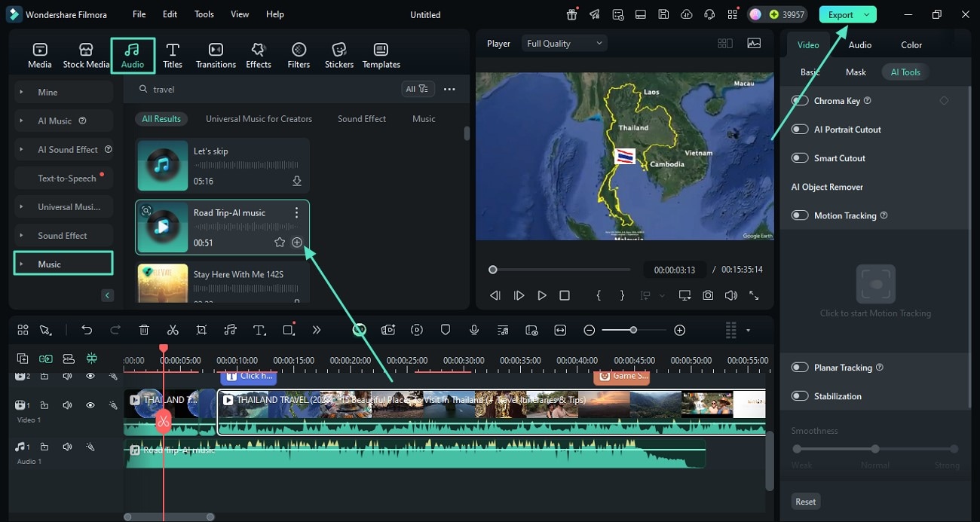This screenshot has height=522, width=980.
Task: Expand the player to fullscreen
Action: coord(754,295)
